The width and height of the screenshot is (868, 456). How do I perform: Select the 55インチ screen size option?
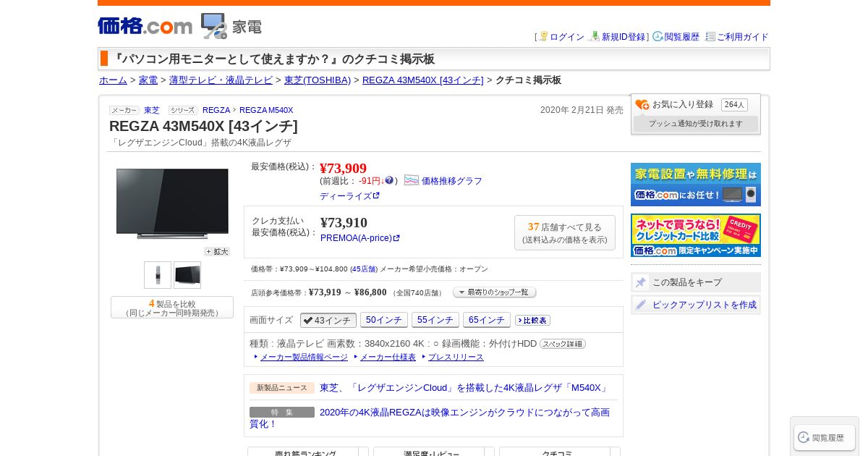tap(435, 320)
